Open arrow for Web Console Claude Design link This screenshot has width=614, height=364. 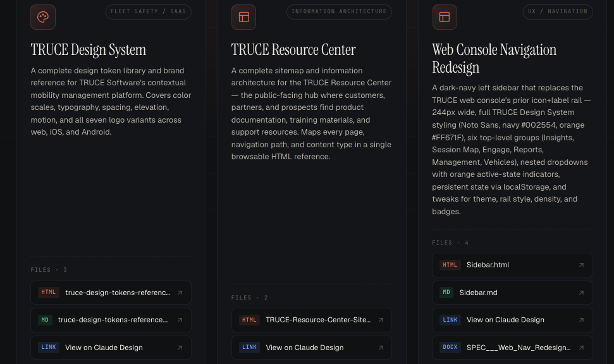point(581,320)
